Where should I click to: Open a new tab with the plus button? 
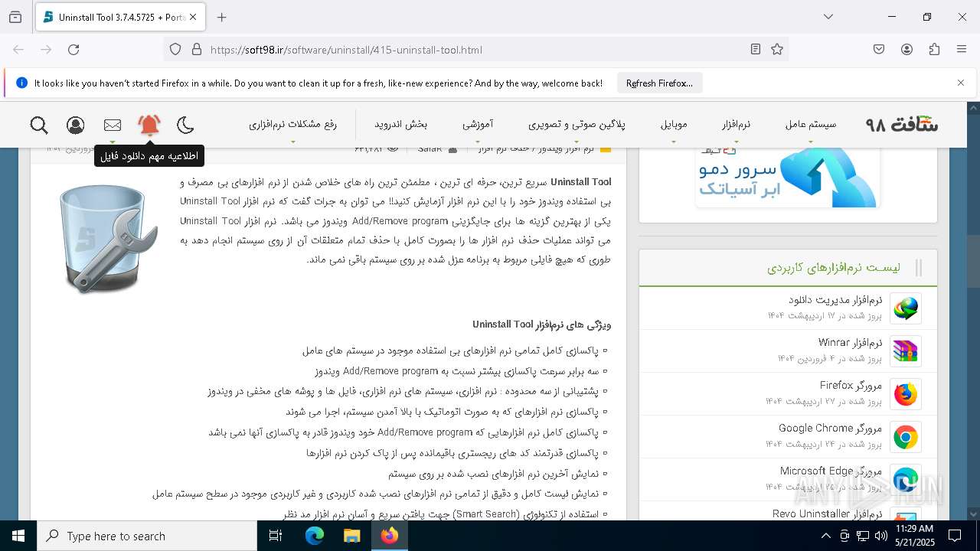point(222,17)
